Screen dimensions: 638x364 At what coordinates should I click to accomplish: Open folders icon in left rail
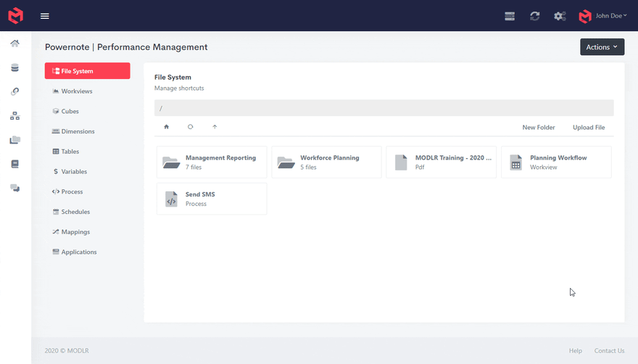click(15, 140)
